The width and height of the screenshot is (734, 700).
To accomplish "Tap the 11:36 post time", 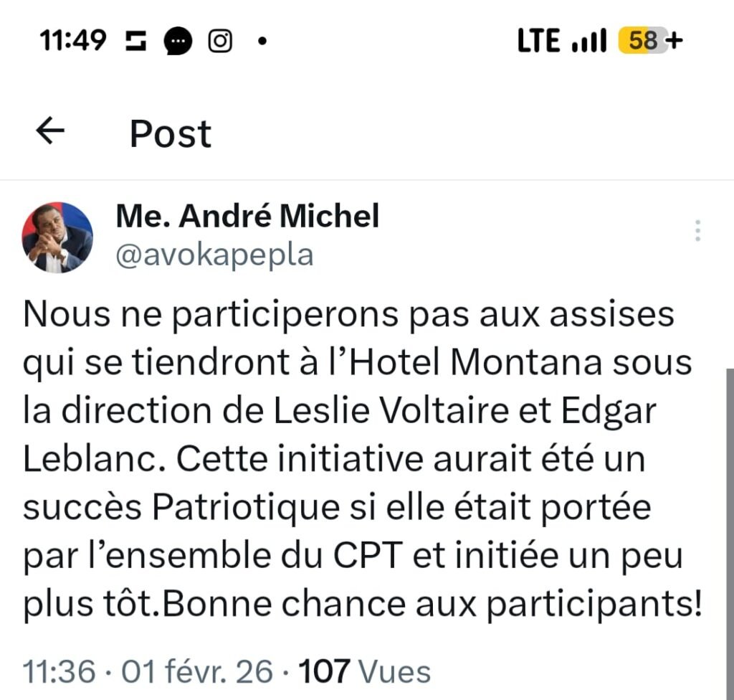I will pyautogui.click(x=59, y=672).
